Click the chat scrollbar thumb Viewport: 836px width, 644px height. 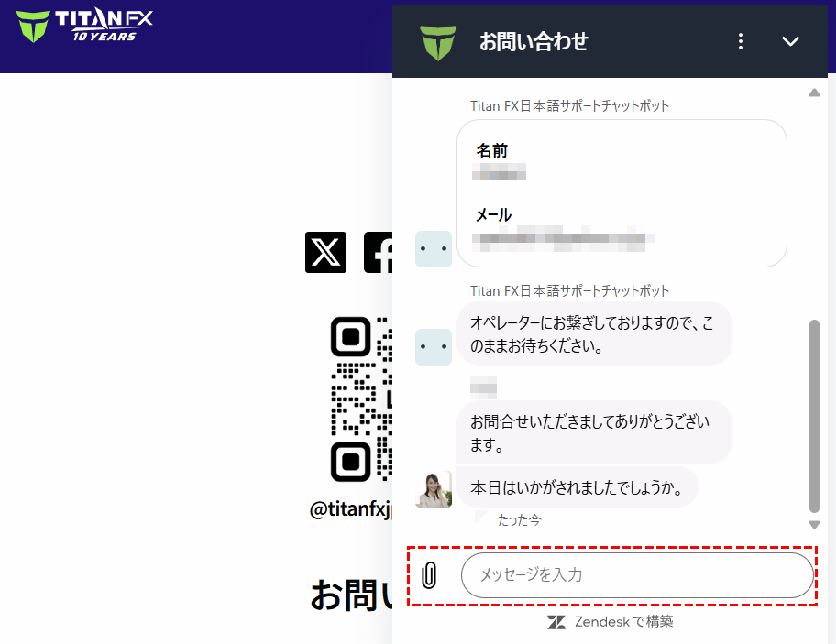click(814, 416)
